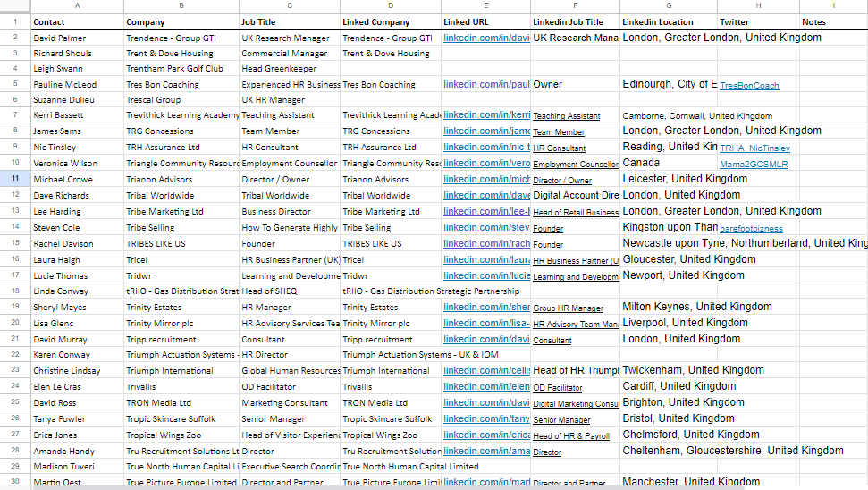Click the Rachel Davison contact cell

pyautogui.click(x=77, y=243)
